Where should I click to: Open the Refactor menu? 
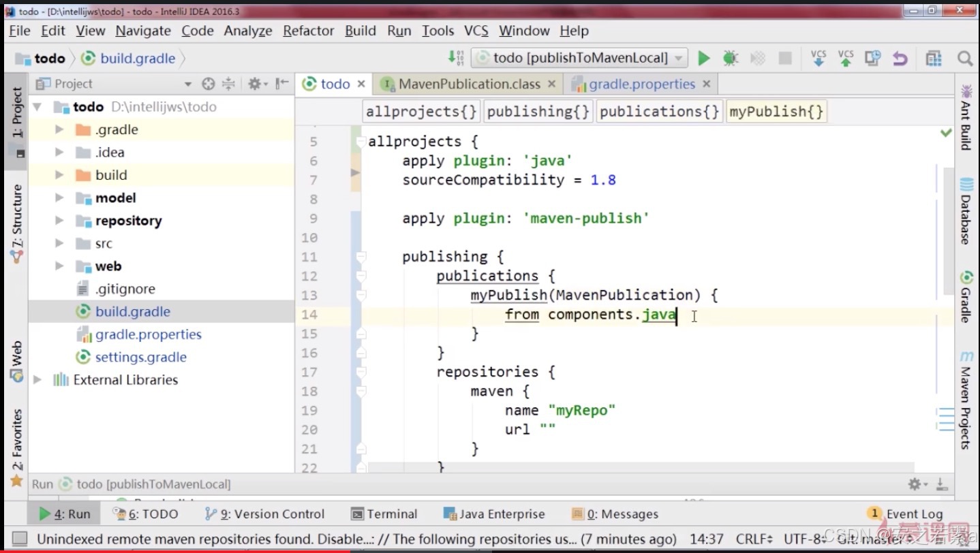click(x=308, y=31)
